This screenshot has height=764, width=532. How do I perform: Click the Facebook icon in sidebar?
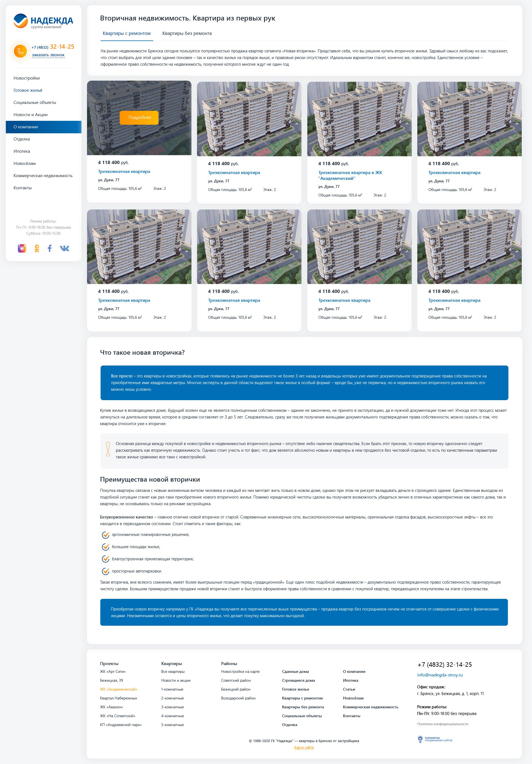[x=50, y=248]
